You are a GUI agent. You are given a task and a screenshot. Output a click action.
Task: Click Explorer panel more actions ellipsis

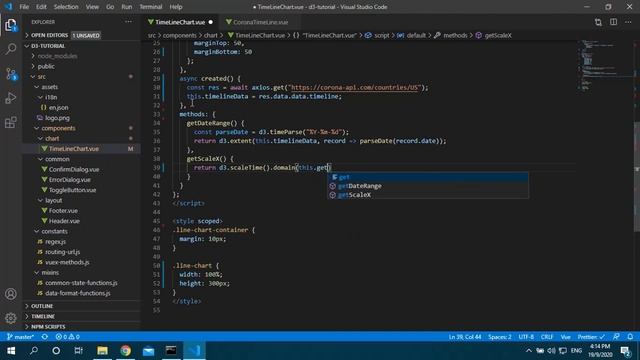[x=129, y=22]
